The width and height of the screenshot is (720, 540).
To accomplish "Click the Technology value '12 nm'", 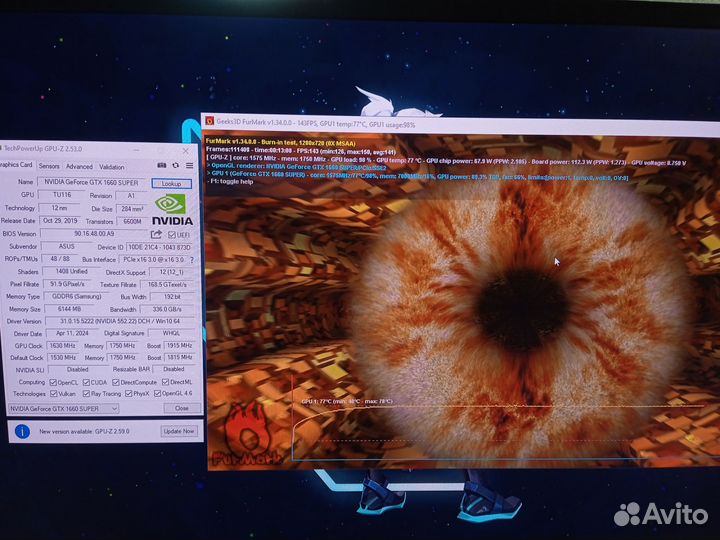I will coord(59,208).
